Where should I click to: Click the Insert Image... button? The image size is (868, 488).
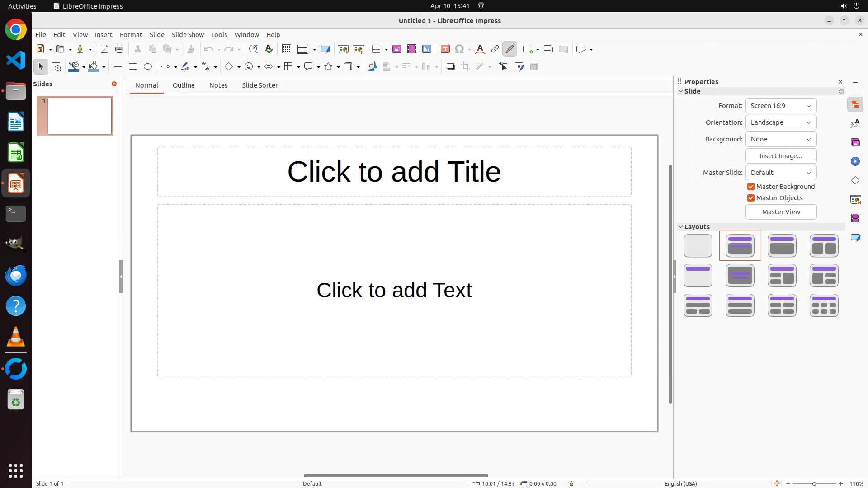(x=781, y=156)
